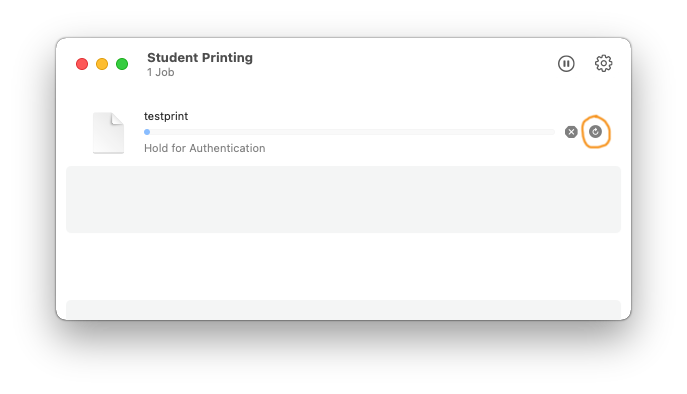The image size is (687, 394).
Task: Open printer settings via gear icon
Action: 603,64
